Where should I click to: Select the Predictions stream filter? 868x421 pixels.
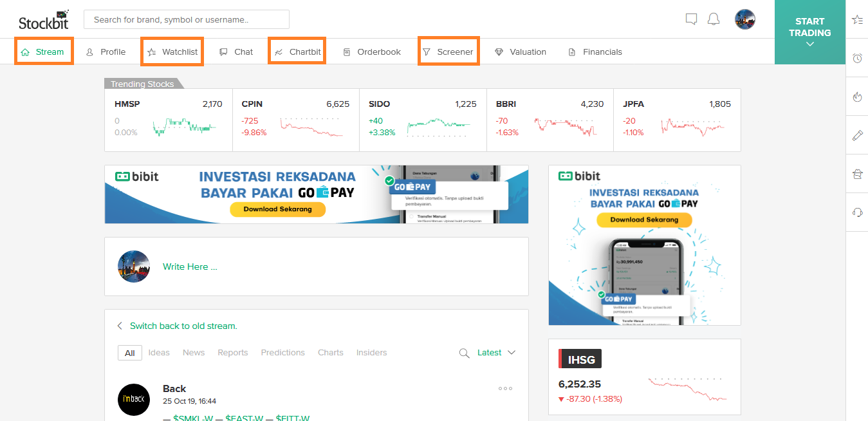coord(282,353)
